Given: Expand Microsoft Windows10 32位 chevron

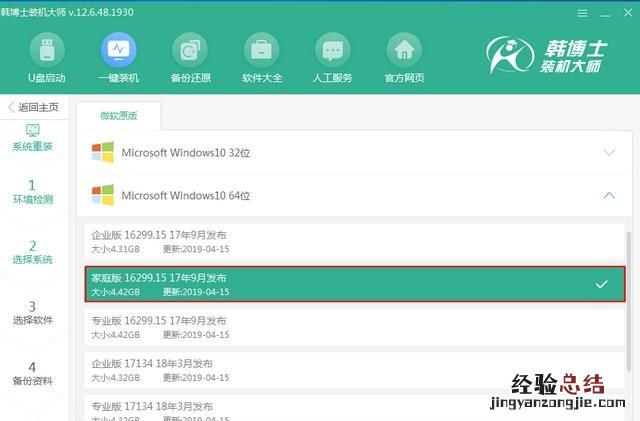Looking at the screenshot, I should (x=609, y=153).
